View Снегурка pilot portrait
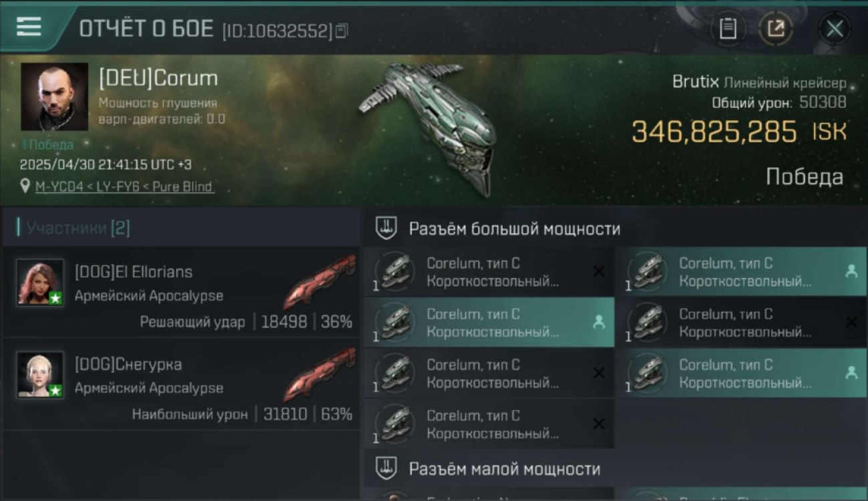The width and height of the screenshot is (868, 501). coord(40,375)
